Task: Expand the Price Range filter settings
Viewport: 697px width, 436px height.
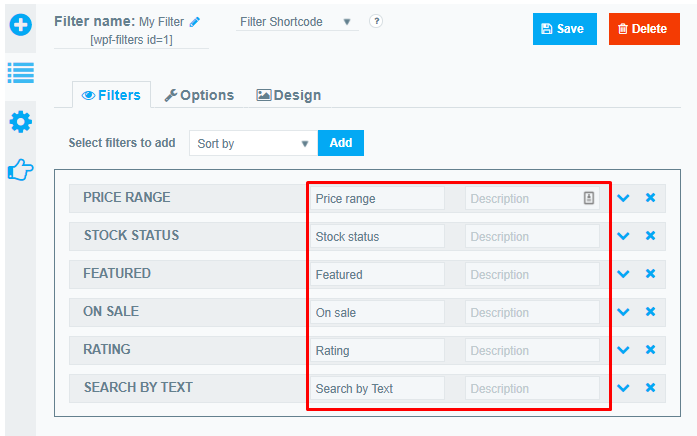Action: [x=624, y=198]
